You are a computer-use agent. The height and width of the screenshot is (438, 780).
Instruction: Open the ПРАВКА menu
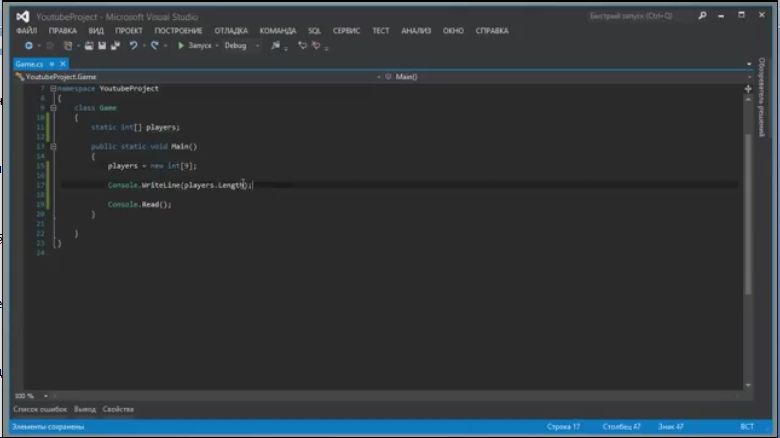point(63,31)
